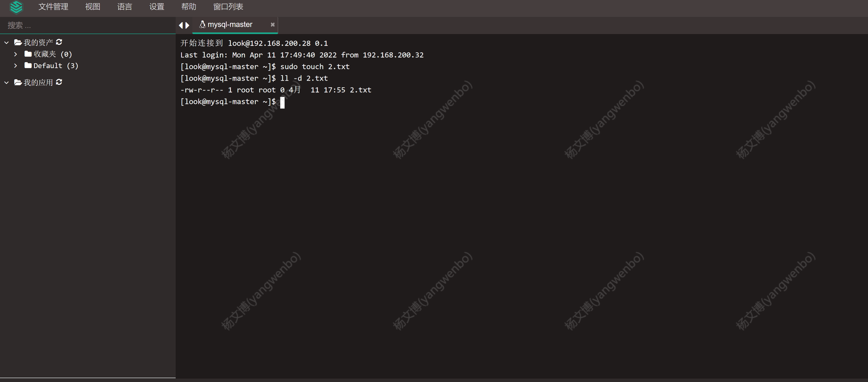Click the 收藏夹 folder icon
Viewport: 868px width, 382px height.
point(28,54)
